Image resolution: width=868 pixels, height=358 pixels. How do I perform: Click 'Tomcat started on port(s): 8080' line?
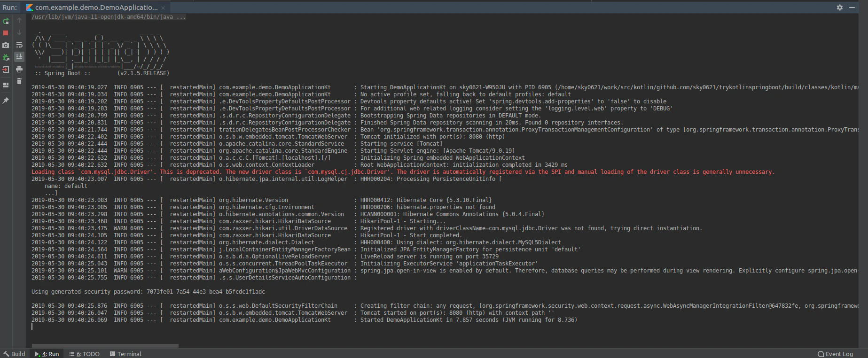coord(293,313)
